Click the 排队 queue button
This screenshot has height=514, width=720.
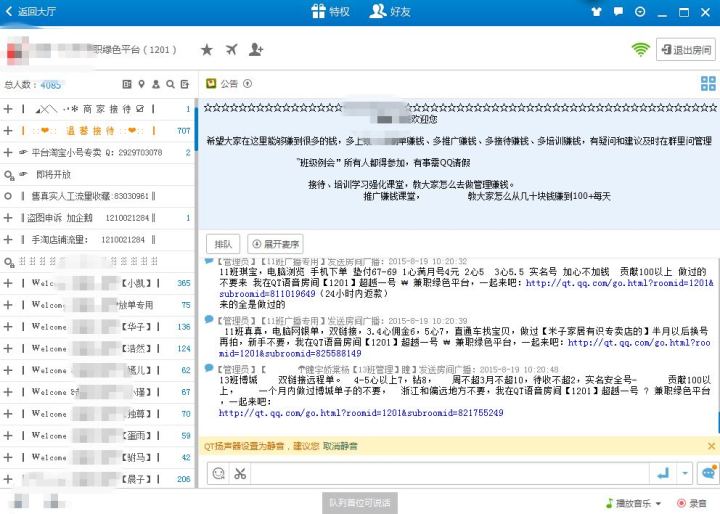(x=222, y=243)
